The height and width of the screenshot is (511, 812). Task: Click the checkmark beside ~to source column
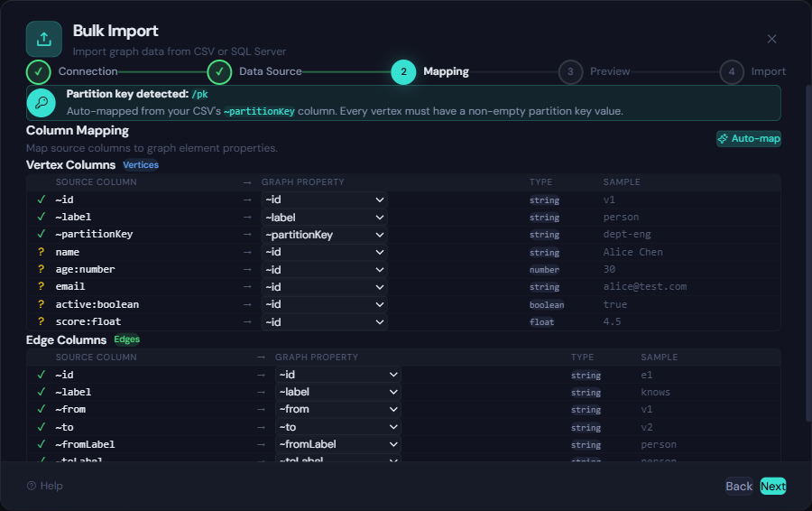coord(42,427)
